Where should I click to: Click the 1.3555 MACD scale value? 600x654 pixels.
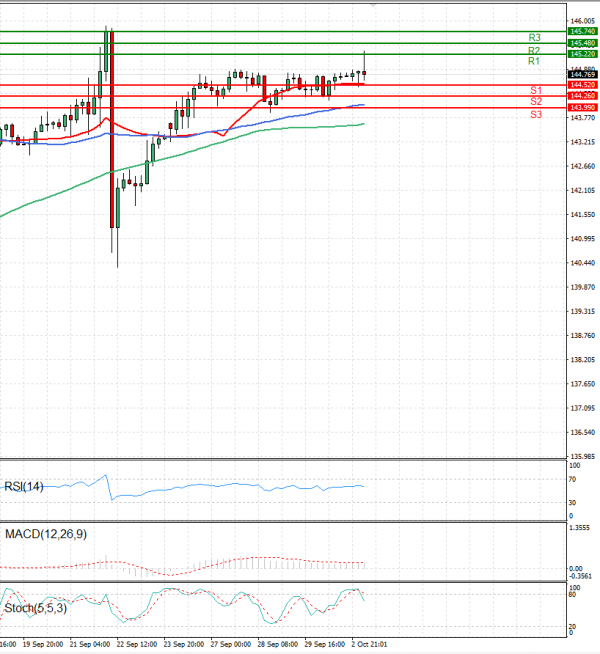(x=580, y=528)
